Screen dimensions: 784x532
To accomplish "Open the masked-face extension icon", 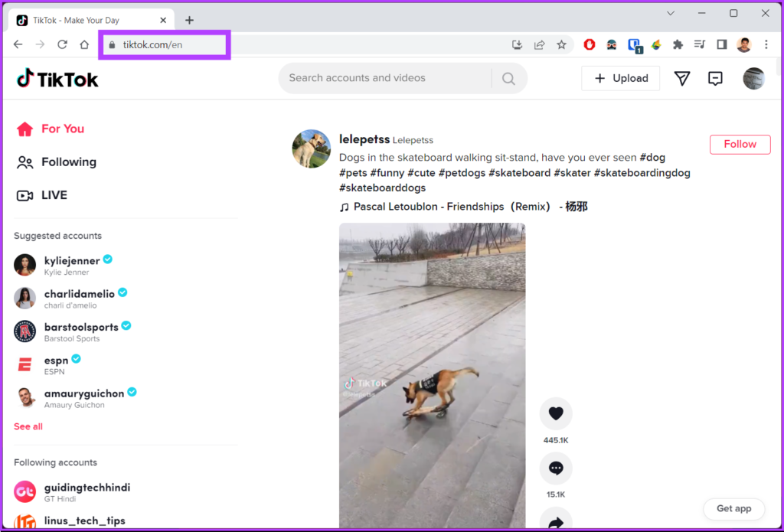I will coord(612,44).
